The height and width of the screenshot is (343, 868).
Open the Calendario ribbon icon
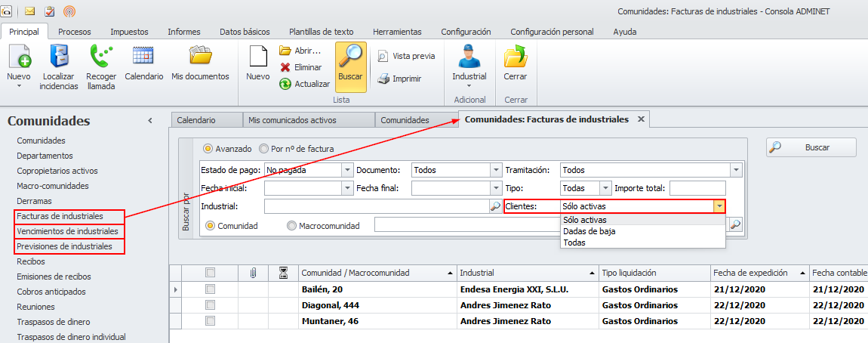coord(143,56)
